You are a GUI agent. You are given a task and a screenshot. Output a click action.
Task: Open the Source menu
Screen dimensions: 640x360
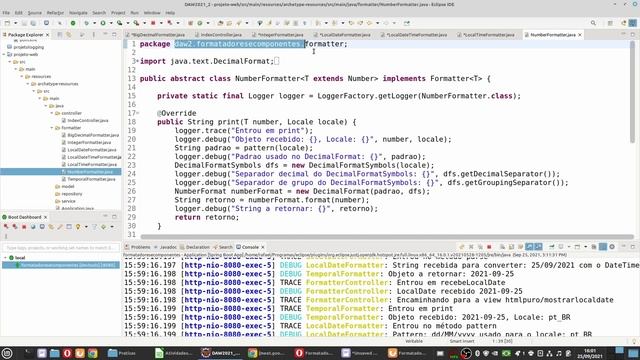[x=34, y=13]
